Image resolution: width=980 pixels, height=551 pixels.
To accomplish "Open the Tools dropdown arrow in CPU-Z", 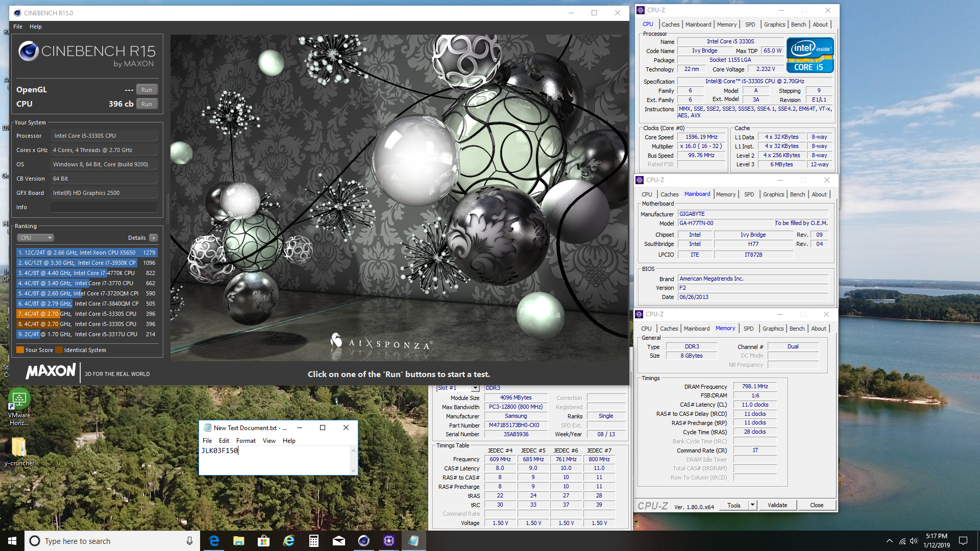I will point(752,505).
